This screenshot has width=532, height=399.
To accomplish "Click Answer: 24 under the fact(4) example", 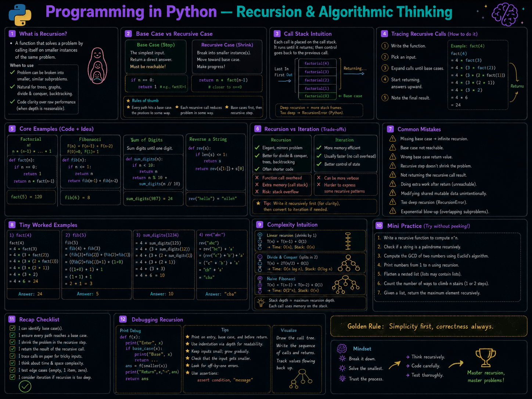I will coord(30,294).
